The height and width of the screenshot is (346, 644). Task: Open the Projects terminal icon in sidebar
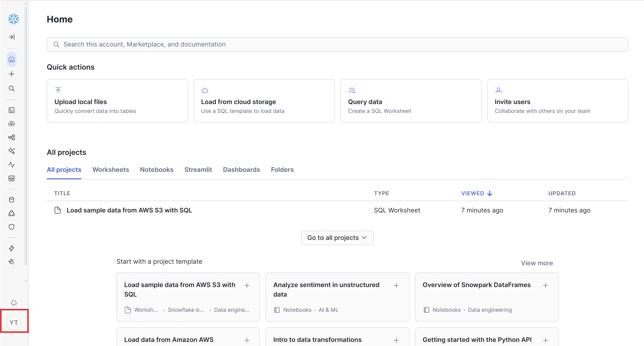click(12, 110)
